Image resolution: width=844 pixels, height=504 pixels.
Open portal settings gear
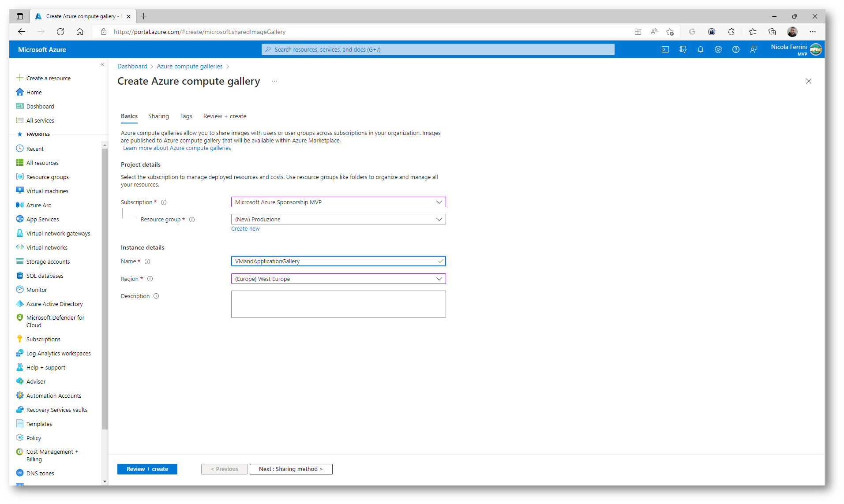pyautogui.click(x=718, y=49)
